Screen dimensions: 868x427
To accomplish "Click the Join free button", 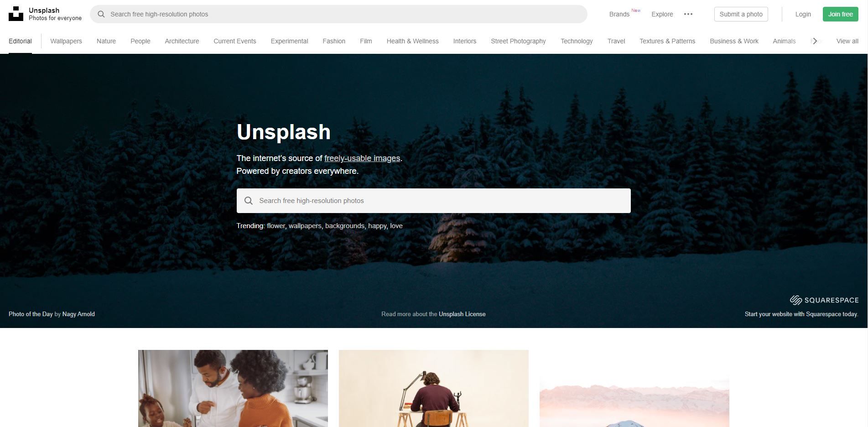I will click(x=841, y=14).
